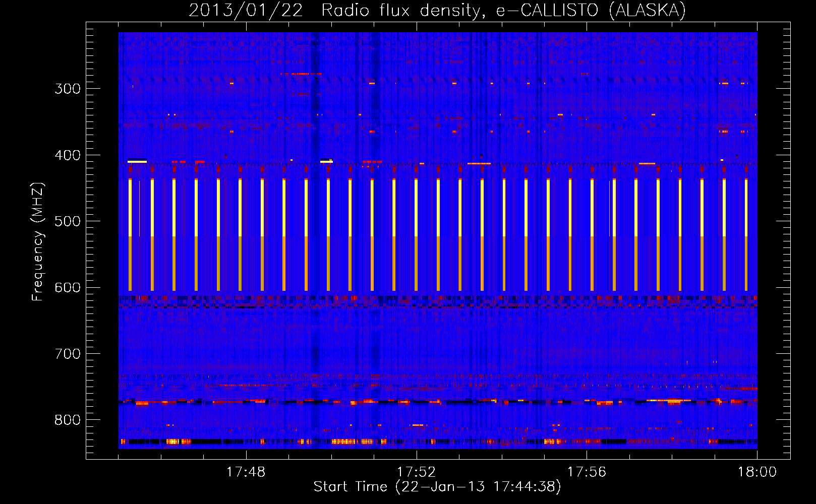
Task: Click the 800 frequency tick label
Action: tap(68, 420)
